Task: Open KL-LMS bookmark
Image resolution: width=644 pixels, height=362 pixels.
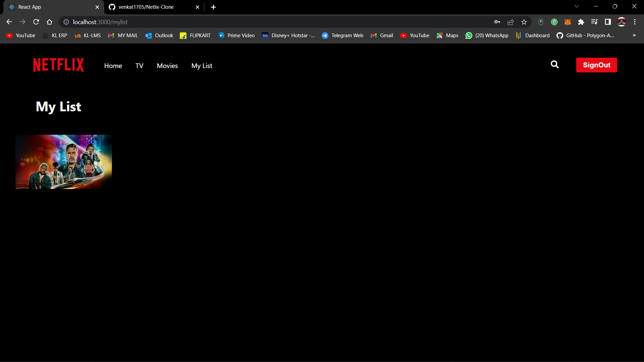Action: pyautogui.click(x=88, y=36)
